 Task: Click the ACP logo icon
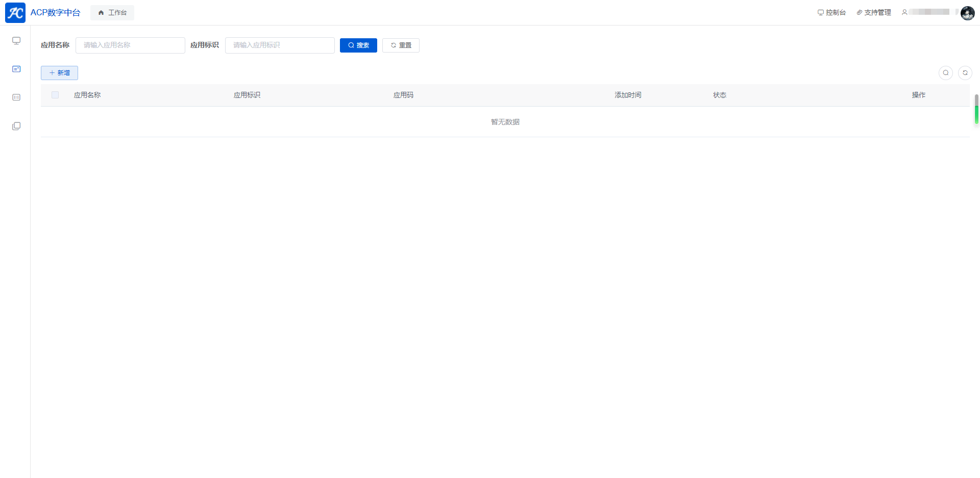[x=15, y=13]
